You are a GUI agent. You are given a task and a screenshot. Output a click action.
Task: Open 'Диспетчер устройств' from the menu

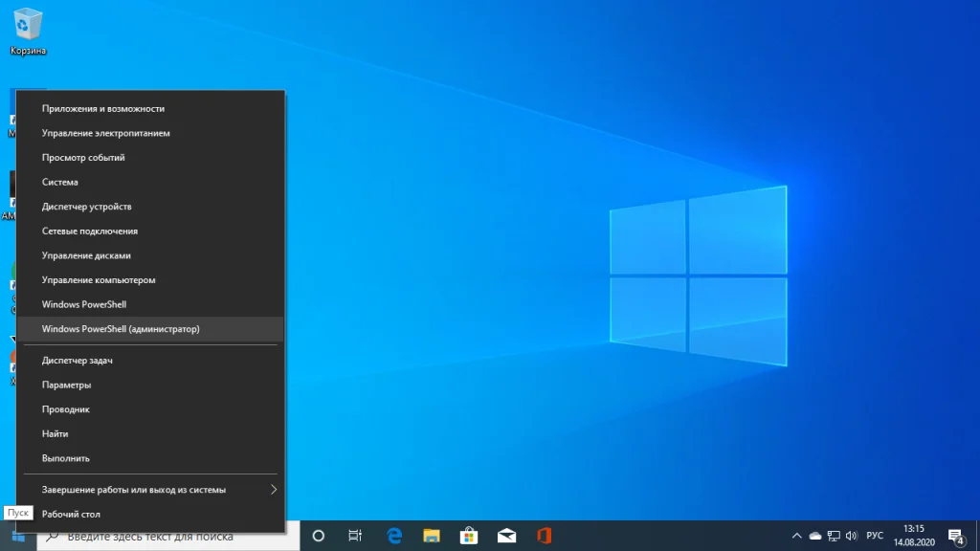(x=87, y=207)
